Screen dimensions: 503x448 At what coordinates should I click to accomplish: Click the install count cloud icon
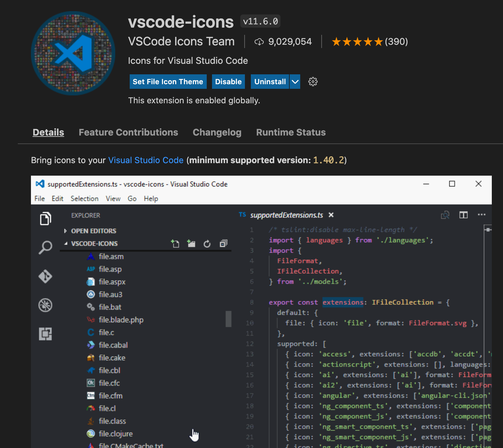click(x=259, y=42)
